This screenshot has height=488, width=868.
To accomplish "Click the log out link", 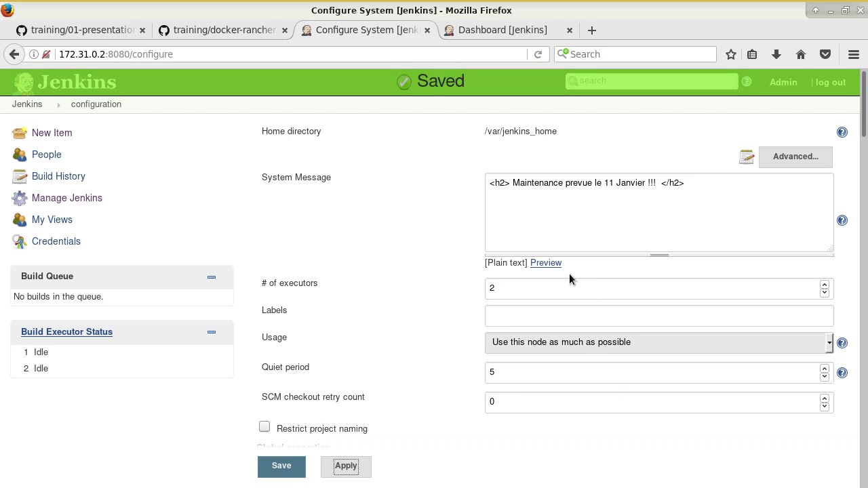I will click(831, 83).
